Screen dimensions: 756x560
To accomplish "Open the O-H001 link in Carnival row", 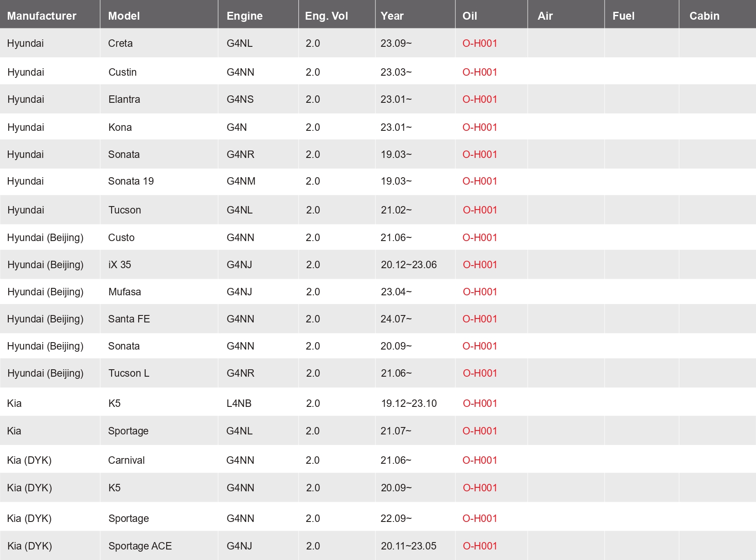I will (x=479, y=460).
